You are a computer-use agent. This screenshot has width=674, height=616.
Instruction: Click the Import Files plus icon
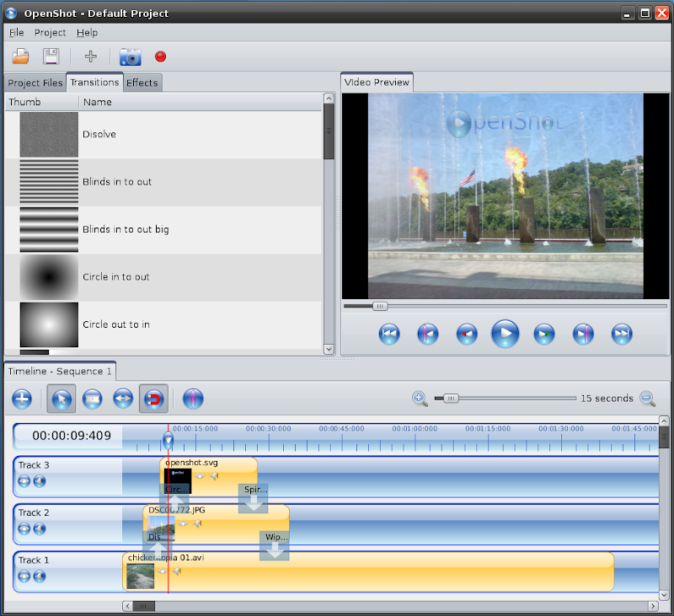(x=90, y=56)
